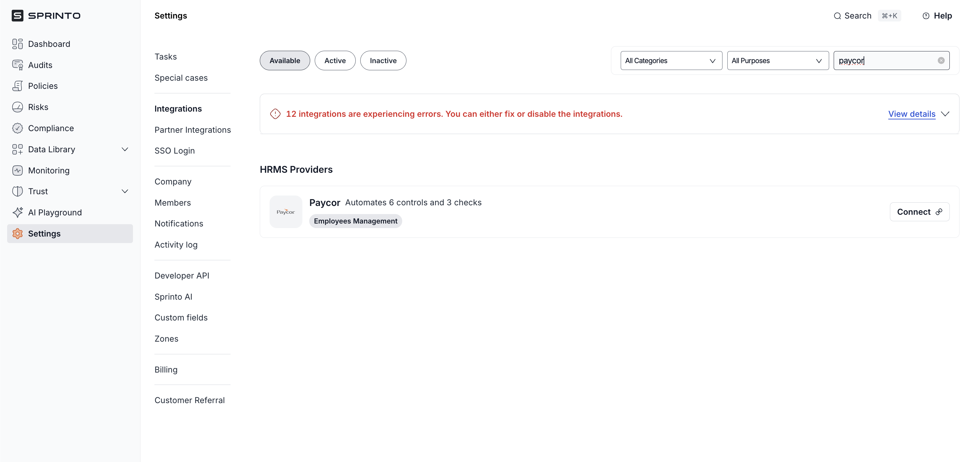Open AI Playground sparkle icon

pos(18,212)
